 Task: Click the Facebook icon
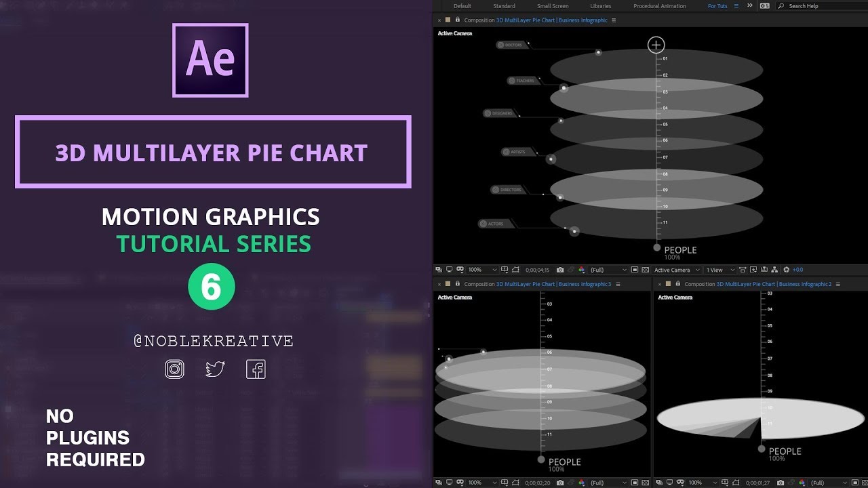pyautogui.click(x=256, y=369)
